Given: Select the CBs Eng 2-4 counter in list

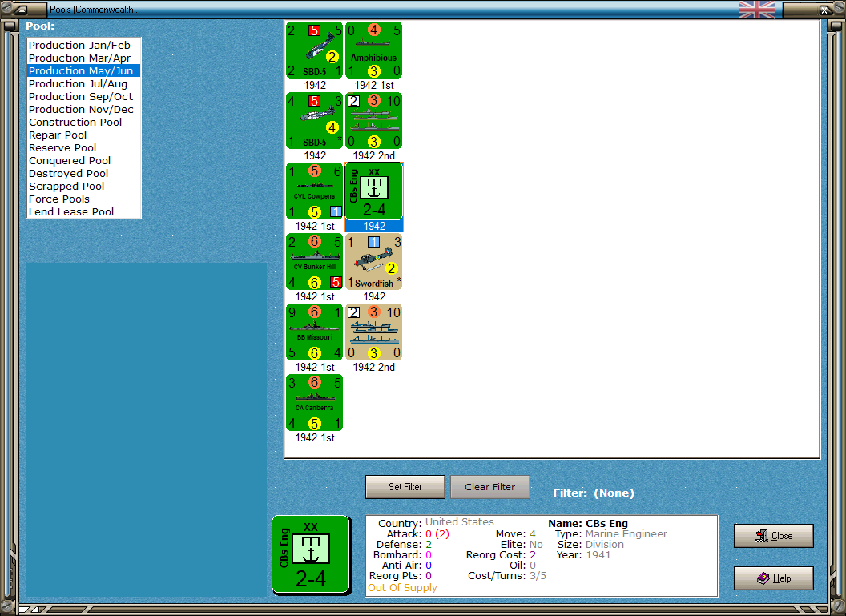Looking at the screenshot, I should point(373,191).
